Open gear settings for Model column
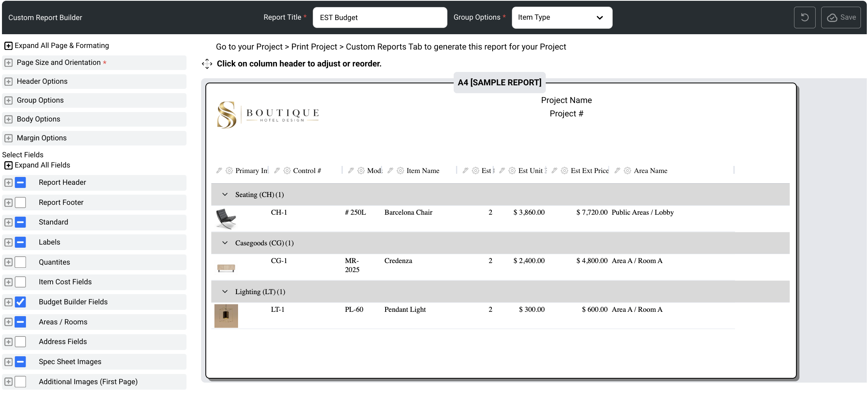 tap(361, 171)
